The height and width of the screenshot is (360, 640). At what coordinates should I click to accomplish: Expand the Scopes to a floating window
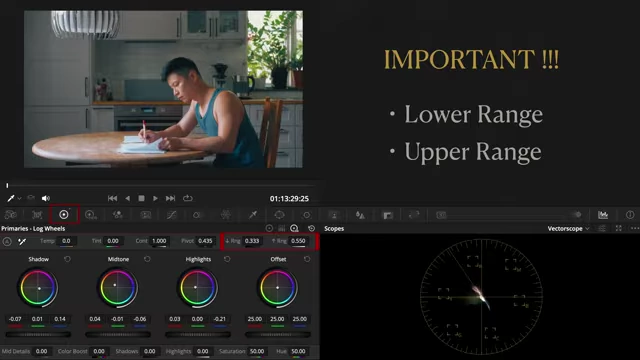619,229
